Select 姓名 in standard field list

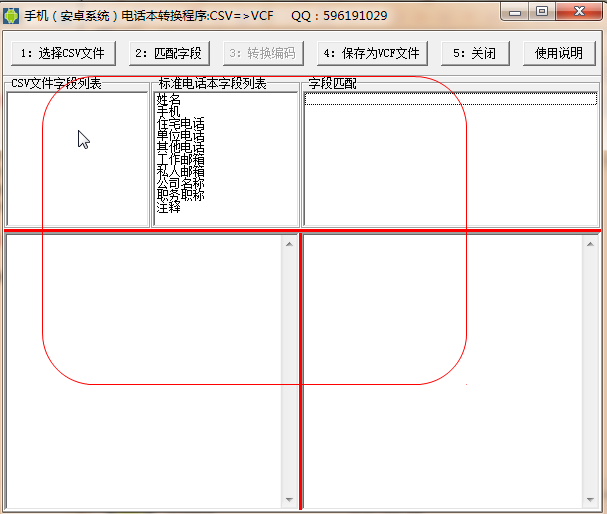coord(168,99)
